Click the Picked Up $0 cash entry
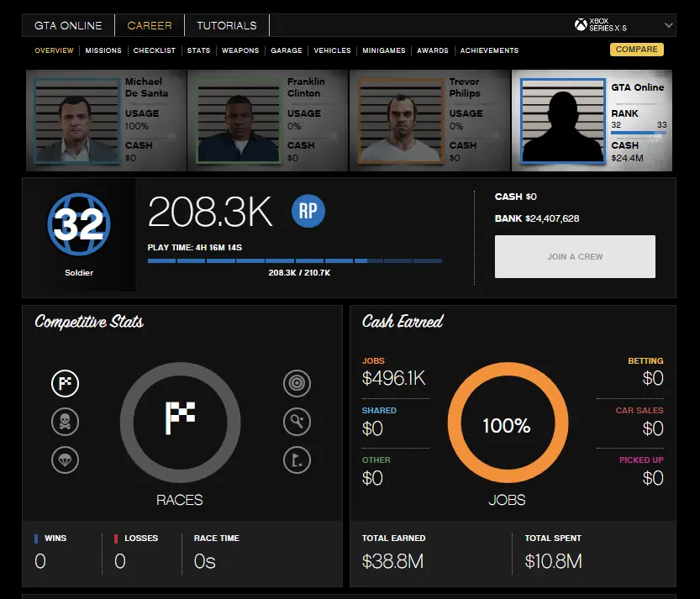Screen dimensions: 700x599 click(641, 471)
